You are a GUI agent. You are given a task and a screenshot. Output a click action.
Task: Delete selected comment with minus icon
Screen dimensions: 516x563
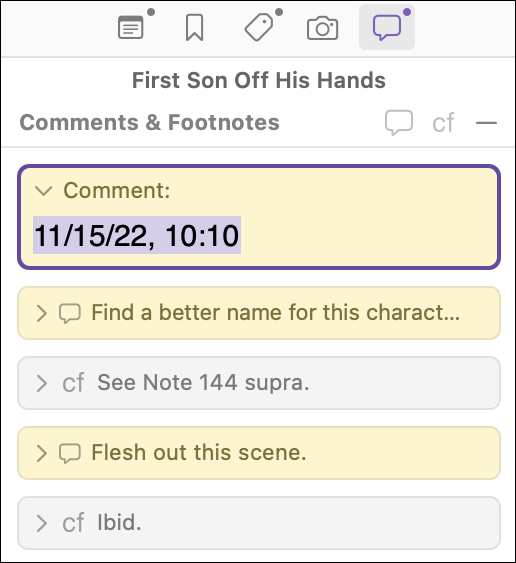click(486, 123)
